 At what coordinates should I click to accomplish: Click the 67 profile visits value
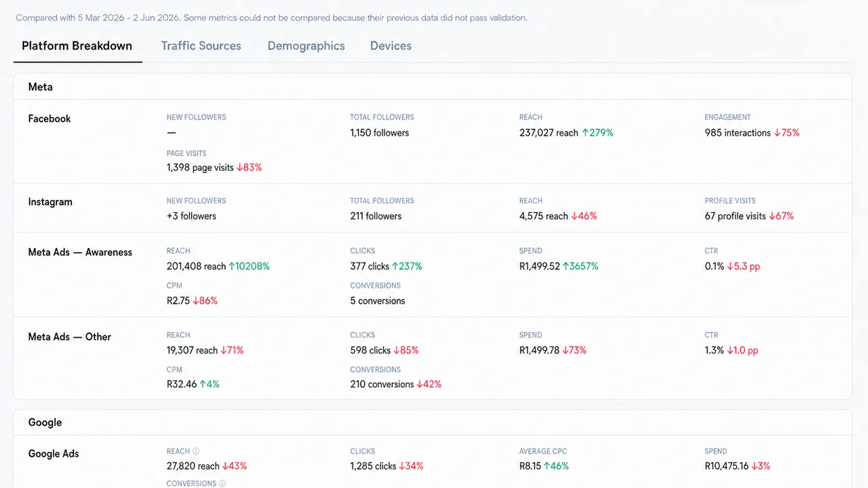735,216
